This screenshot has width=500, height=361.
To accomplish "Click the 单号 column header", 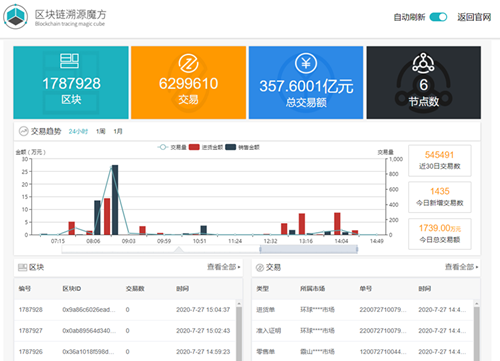I will (366, 289).
